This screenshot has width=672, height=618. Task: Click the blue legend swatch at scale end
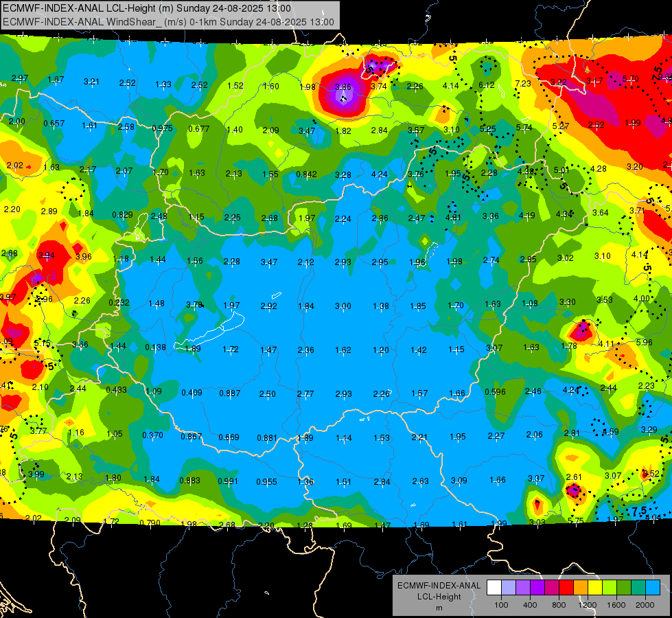click(653, 588)
